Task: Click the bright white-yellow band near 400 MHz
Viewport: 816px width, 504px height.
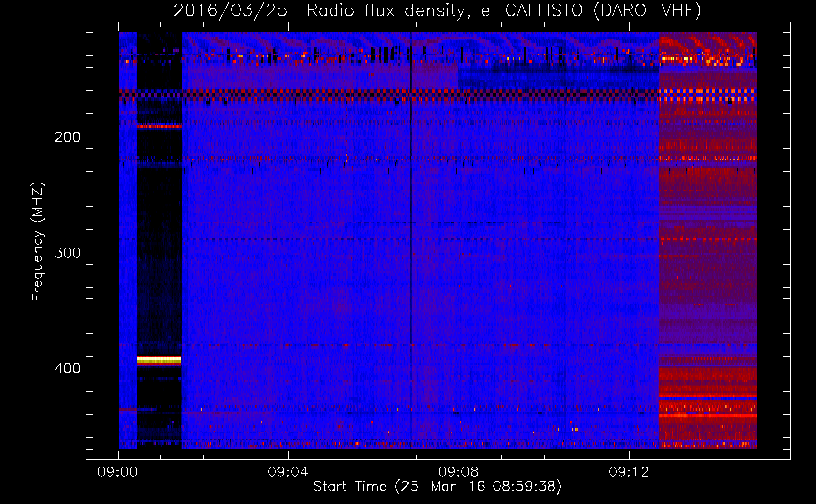Action: (x=159, y=360)
